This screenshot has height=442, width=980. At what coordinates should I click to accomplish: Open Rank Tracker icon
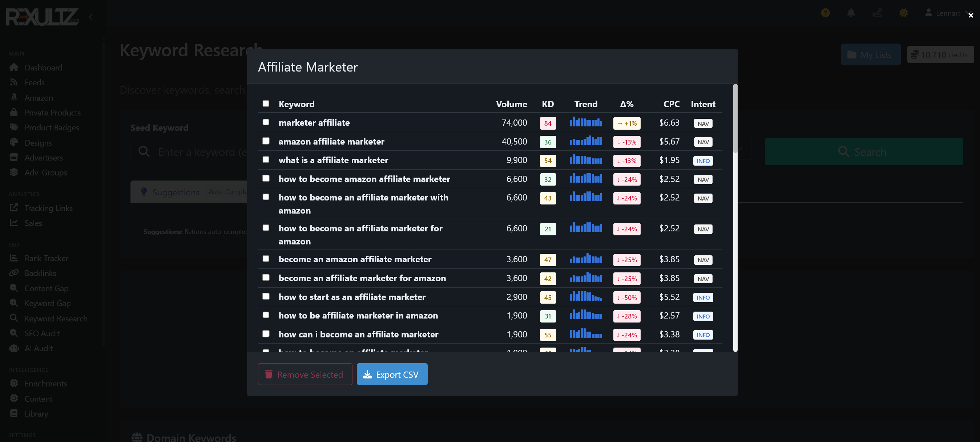pos(14,258)
